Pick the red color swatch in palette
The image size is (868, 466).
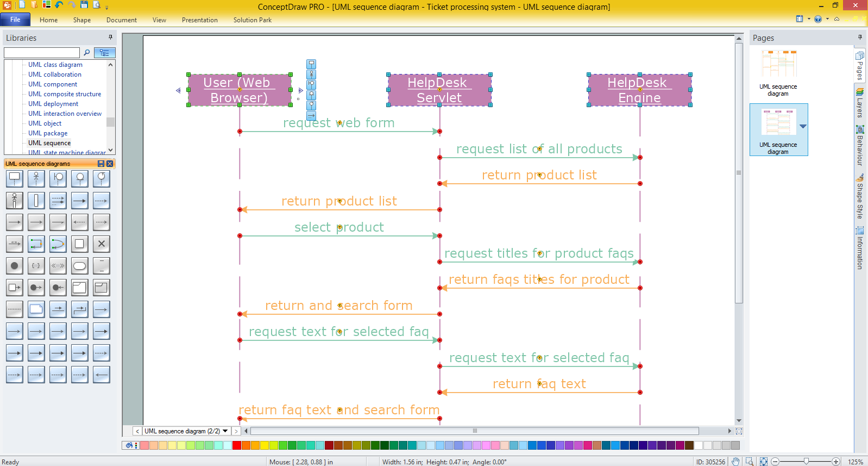click(x=236, y=445)
